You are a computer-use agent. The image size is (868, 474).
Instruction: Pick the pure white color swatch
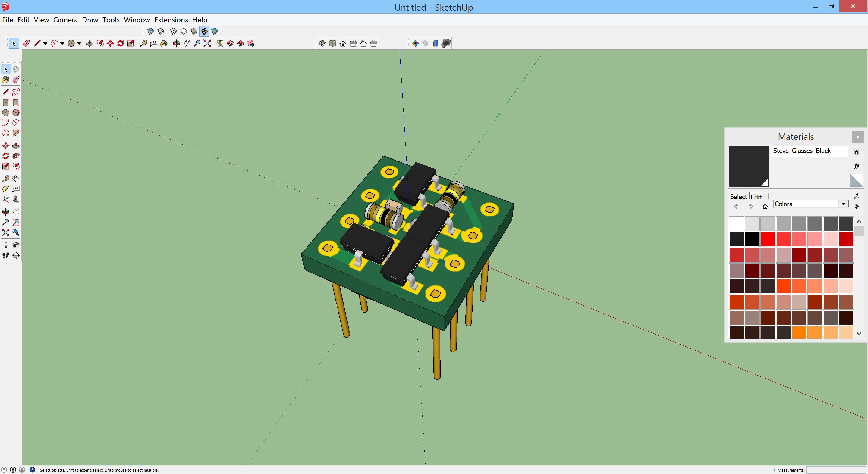[736, 224]
